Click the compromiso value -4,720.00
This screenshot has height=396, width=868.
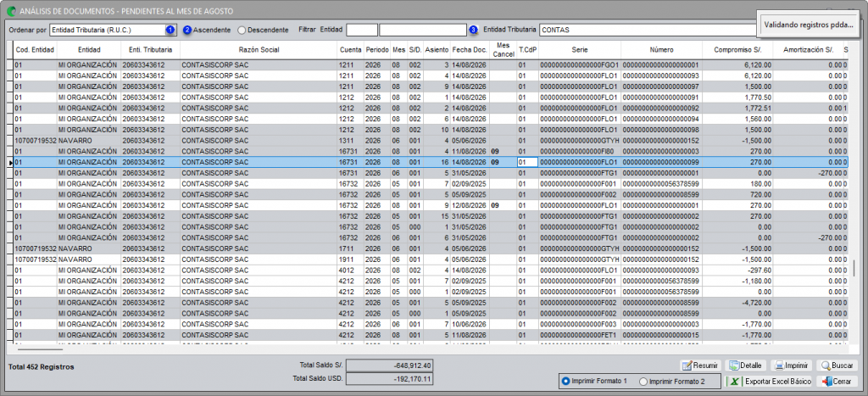pyautogui.click(x=738, y=303)
